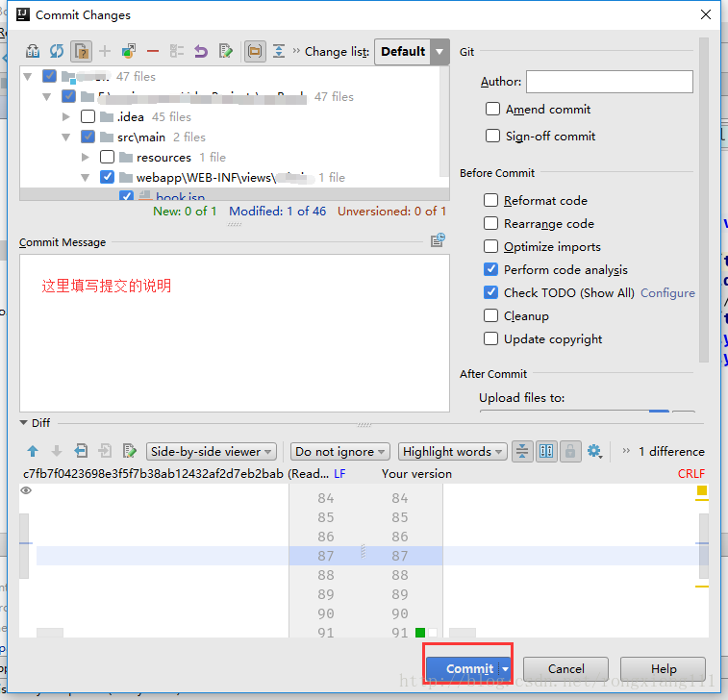Click the Show Diff toolbar icon
Screen dimensions: 728x700
[x=33, y=51]
